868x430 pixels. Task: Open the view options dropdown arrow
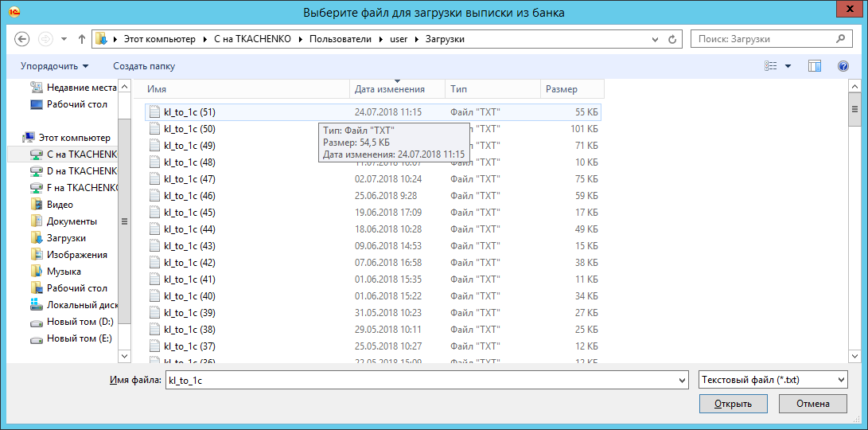[x=788, y=66]
